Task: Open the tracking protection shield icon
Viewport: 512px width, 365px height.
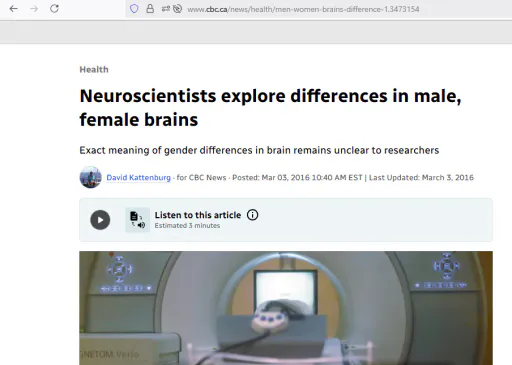Action: point(134,9)
